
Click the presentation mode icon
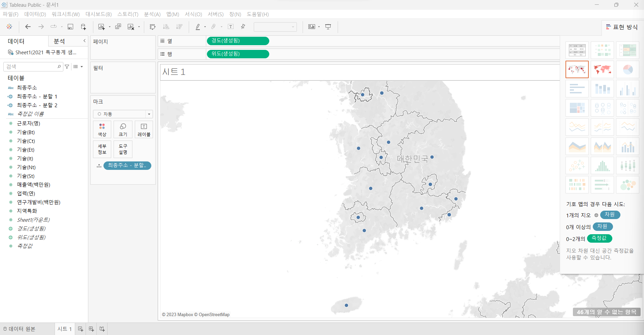pyautogui.click(x=328, y=27)
